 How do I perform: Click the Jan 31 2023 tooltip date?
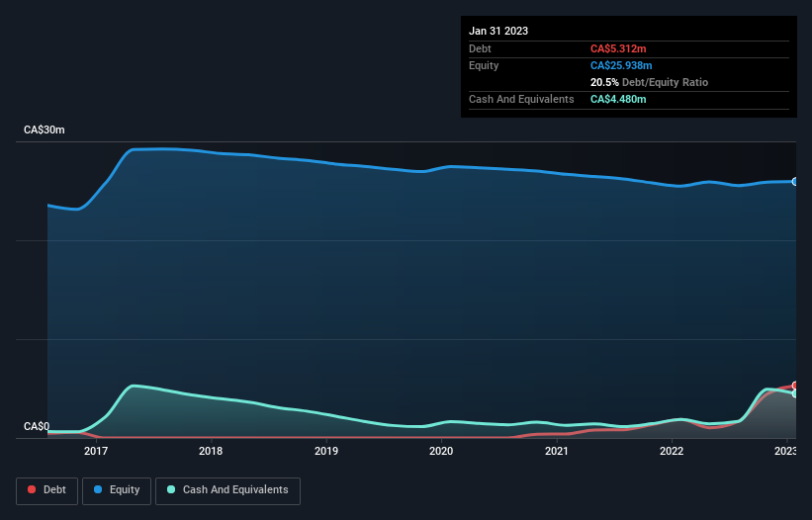click(498, 31)
